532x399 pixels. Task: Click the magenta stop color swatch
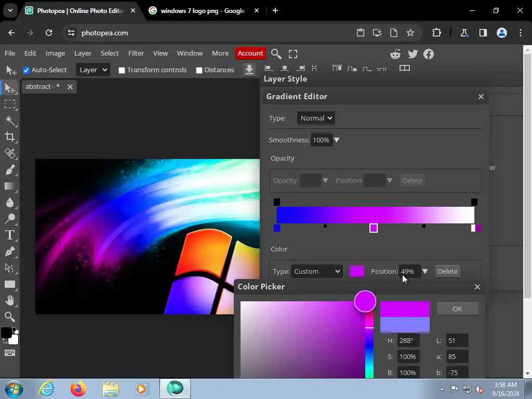(x=357, y=271)
